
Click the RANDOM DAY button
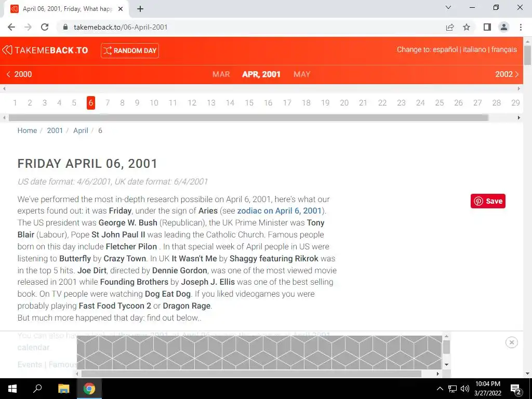(x=129, y=50)
